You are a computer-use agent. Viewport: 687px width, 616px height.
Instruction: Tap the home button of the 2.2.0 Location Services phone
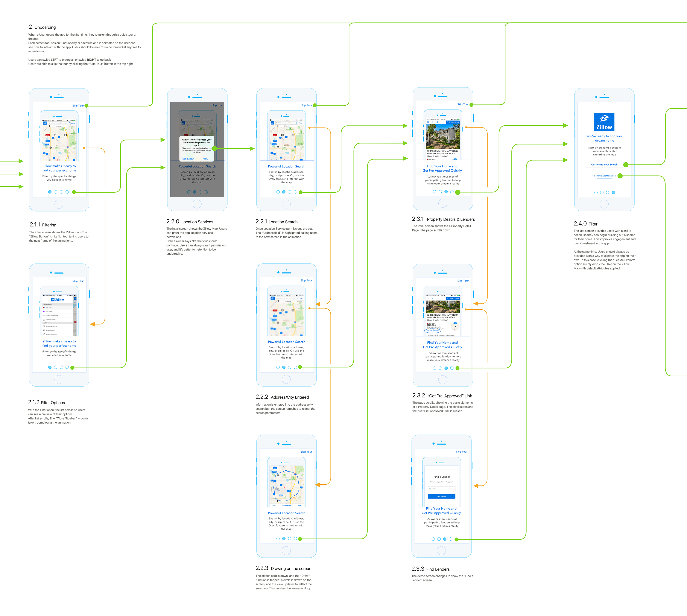tap(197, 204)
